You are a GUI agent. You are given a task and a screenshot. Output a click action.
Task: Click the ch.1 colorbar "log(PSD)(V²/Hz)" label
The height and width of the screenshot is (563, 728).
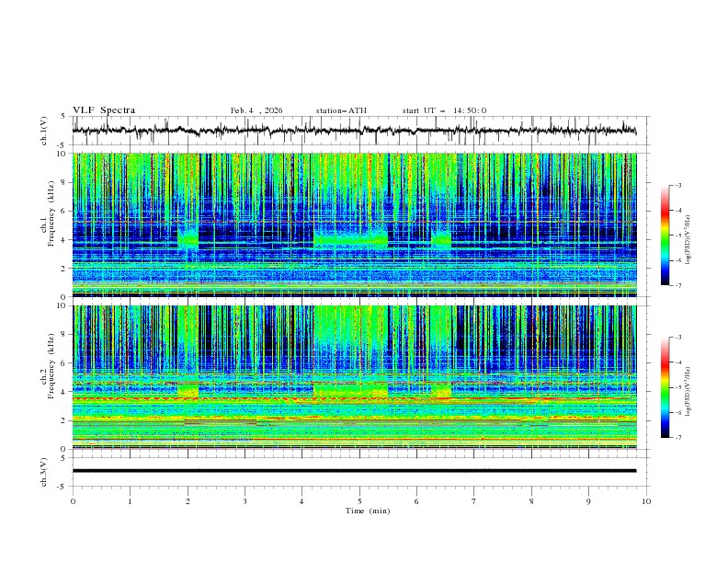[688, 240]
